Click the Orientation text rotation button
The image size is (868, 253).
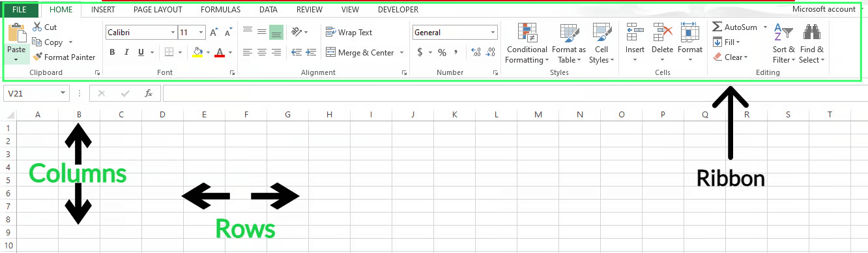tap(297, 32)
